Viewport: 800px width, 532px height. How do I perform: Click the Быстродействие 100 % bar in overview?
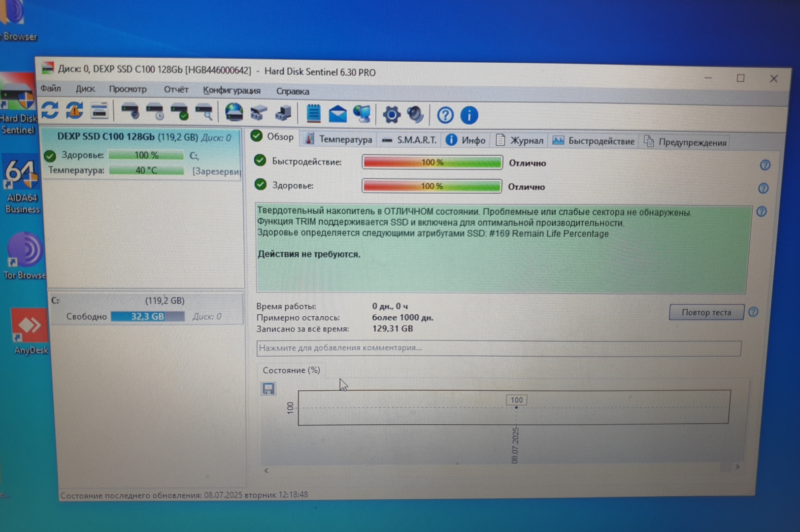pos(432,162)
